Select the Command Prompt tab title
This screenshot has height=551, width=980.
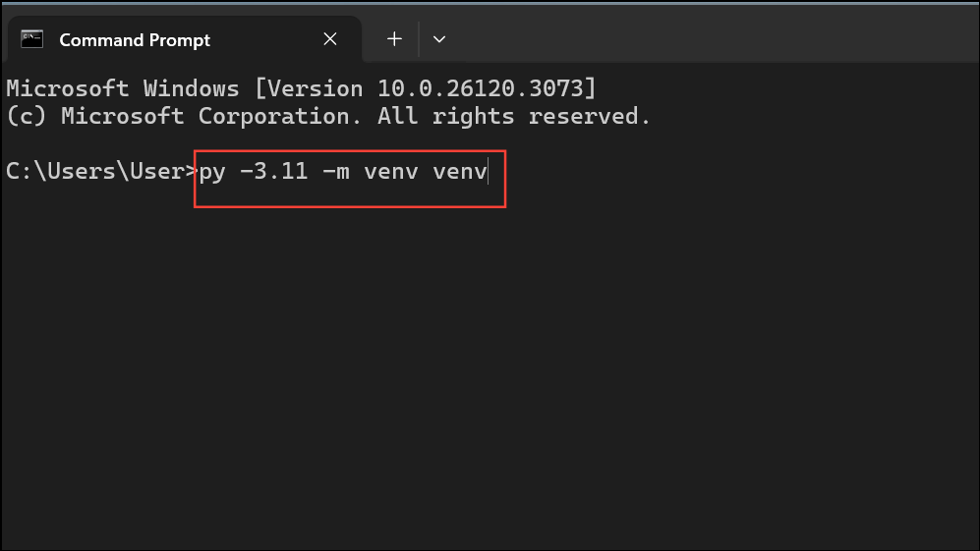[135, 40]
